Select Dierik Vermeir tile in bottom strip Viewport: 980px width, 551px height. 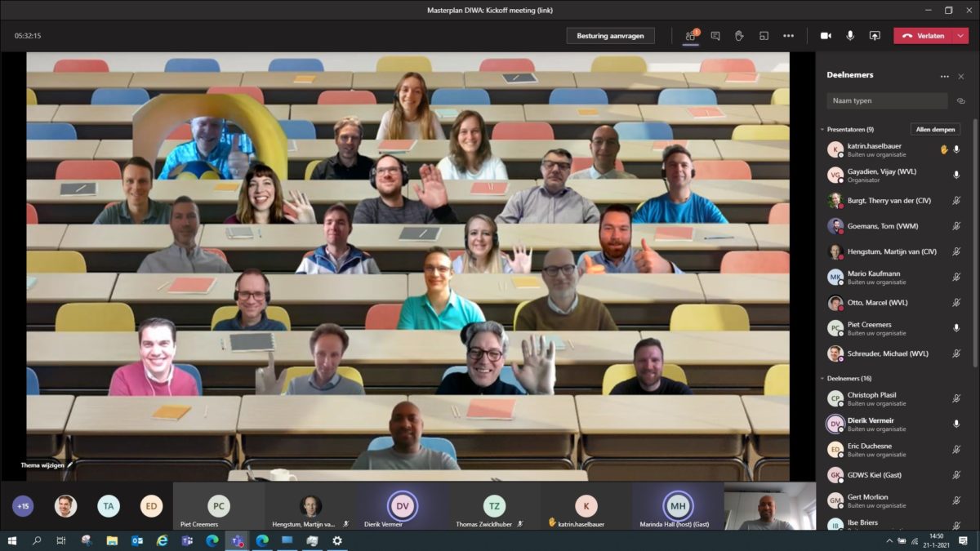[403, 506]
